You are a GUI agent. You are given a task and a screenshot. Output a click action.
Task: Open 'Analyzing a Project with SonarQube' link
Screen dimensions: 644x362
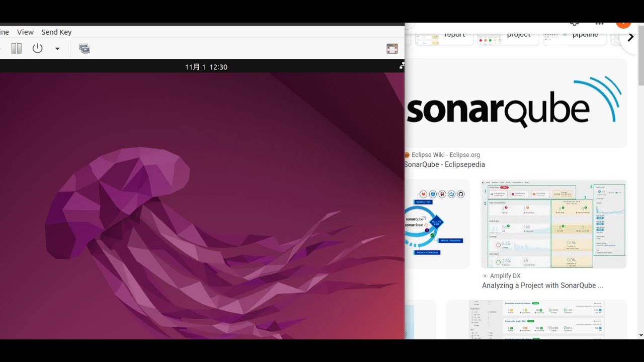[543, 286]
